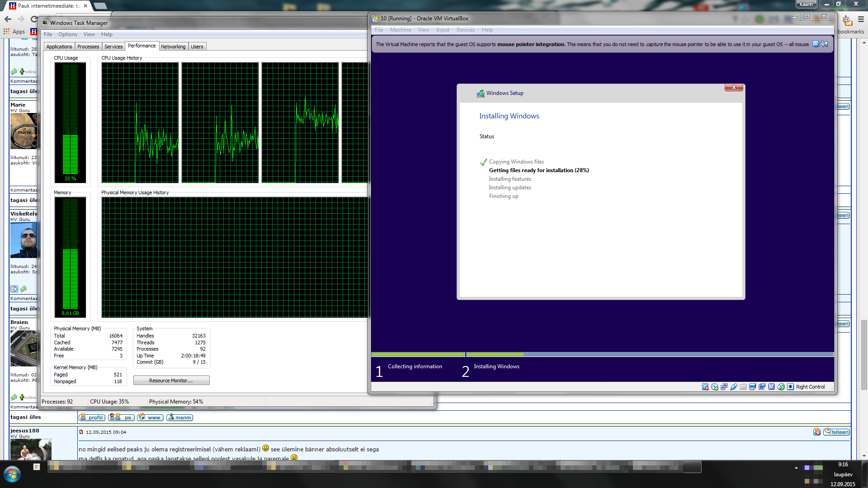Click jeesus188 username in forum
This screenshot has height=488, width=868.
[25, 431]
